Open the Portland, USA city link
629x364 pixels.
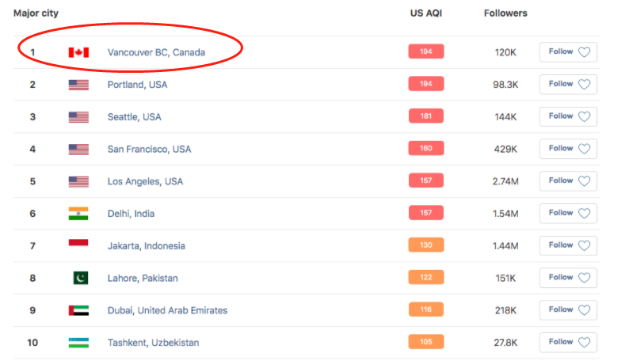tap(137, 85)
